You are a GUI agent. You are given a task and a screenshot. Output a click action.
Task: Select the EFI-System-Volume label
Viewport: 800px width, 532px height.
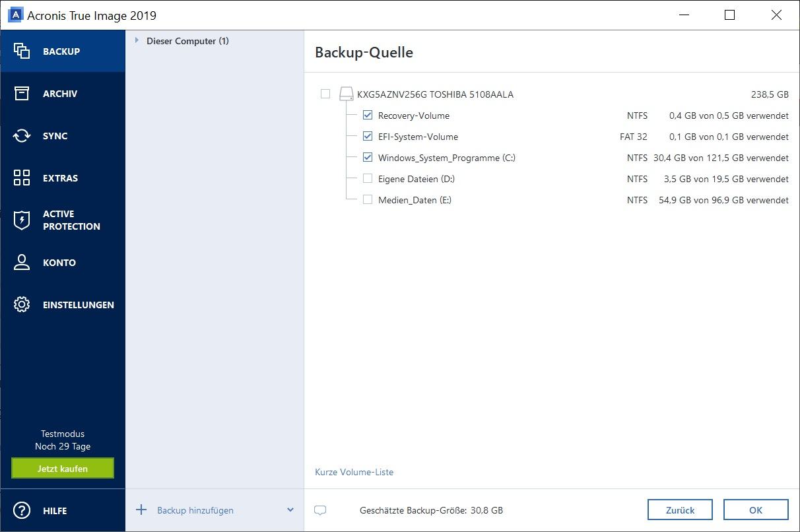(x=418, y=137)
